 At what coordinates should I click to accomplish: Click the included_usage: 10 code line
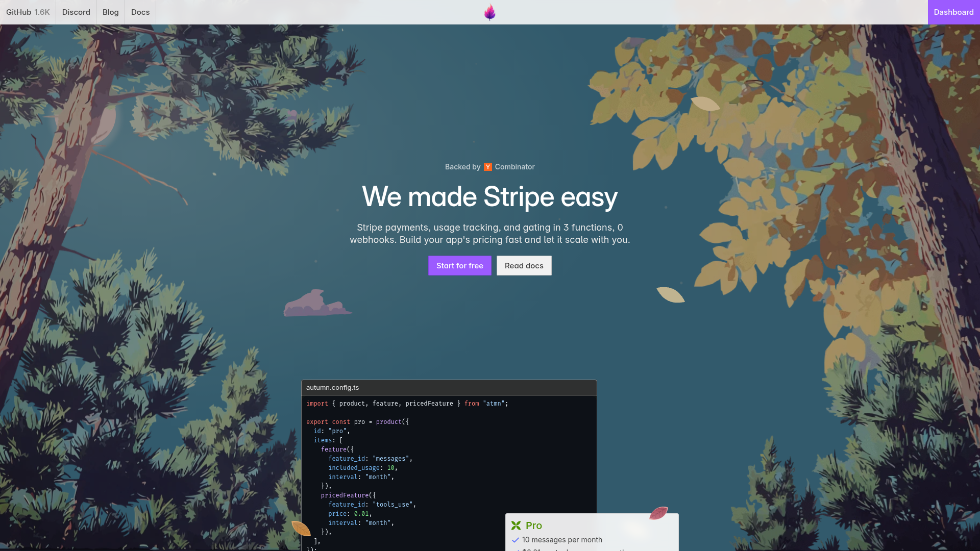(363, 468)
